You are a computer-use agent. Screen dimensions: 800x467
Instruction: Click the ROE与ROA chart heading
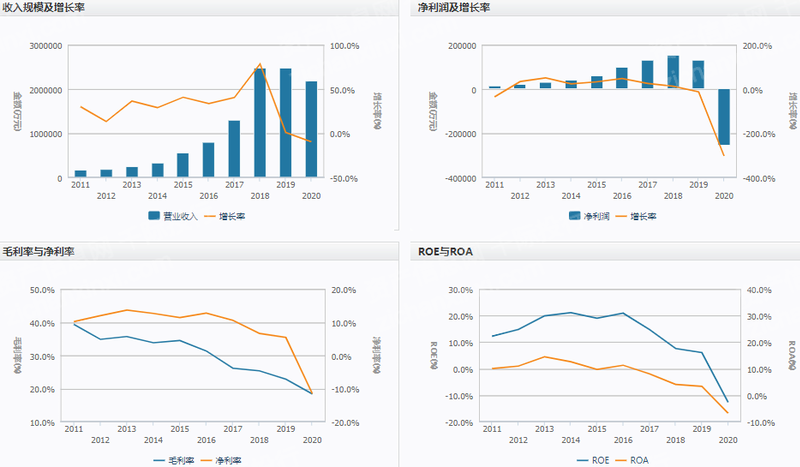coord(443,253)
